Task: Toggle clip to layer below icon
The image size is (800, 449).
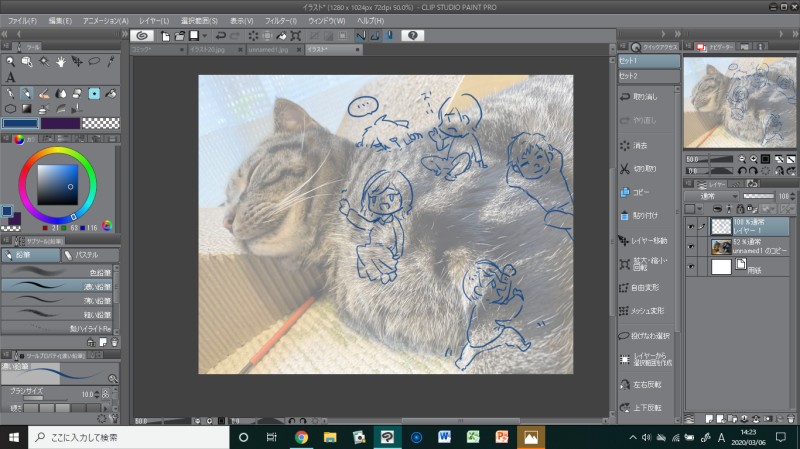Action: pos(717,209)
